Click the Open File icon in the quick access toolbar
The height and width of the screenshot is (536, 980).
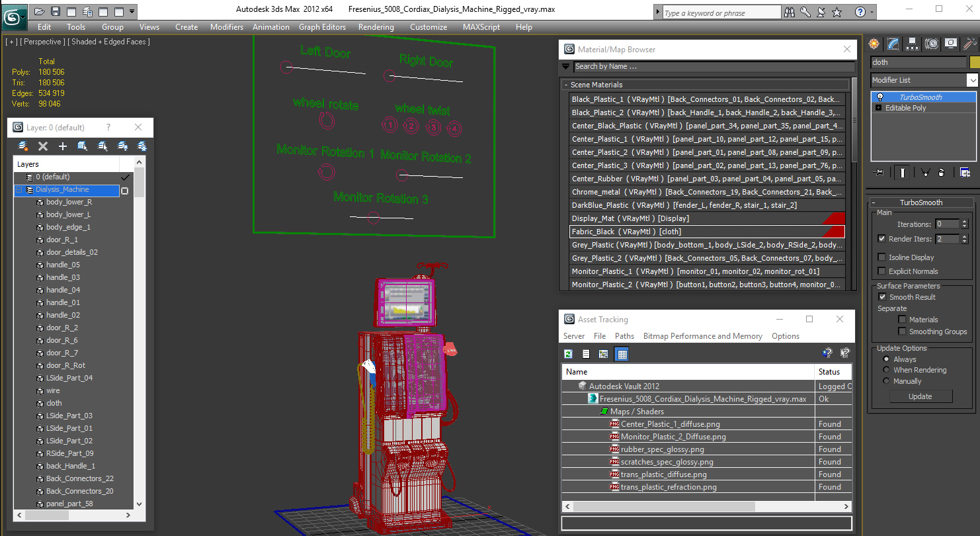tap(40, 11)
